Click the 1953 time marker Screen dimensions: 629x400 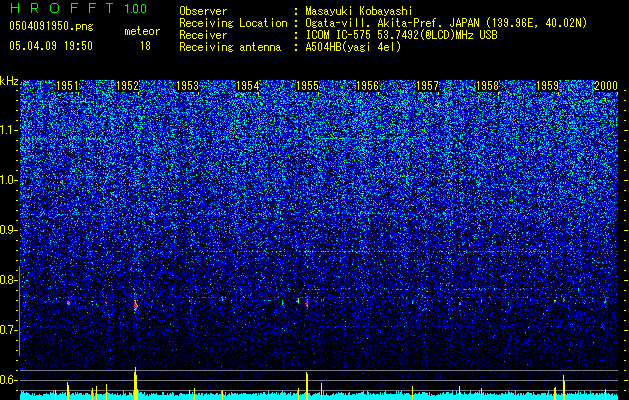pyautogui.click(x=187, y=86)
